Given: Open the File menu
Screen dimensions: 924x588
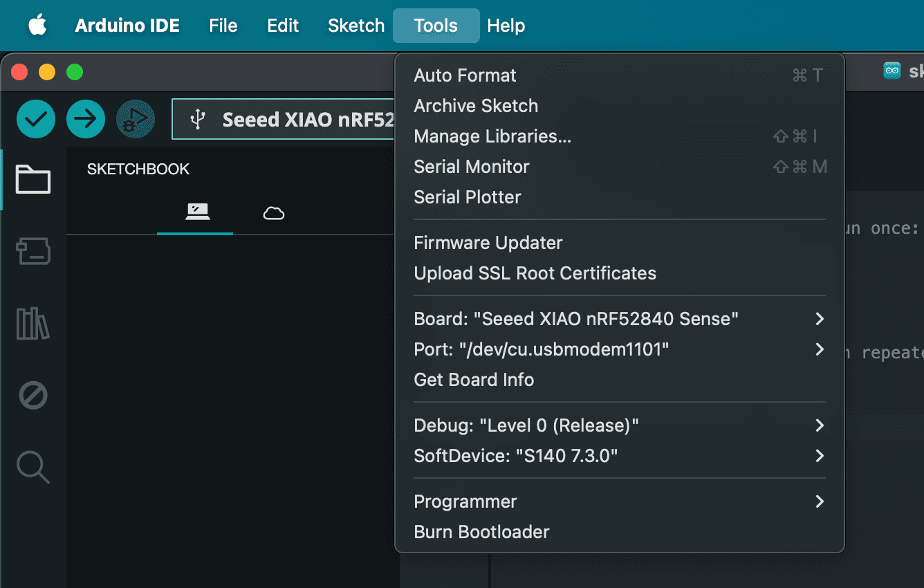Looking at the screenshot, I should [223, 26].
